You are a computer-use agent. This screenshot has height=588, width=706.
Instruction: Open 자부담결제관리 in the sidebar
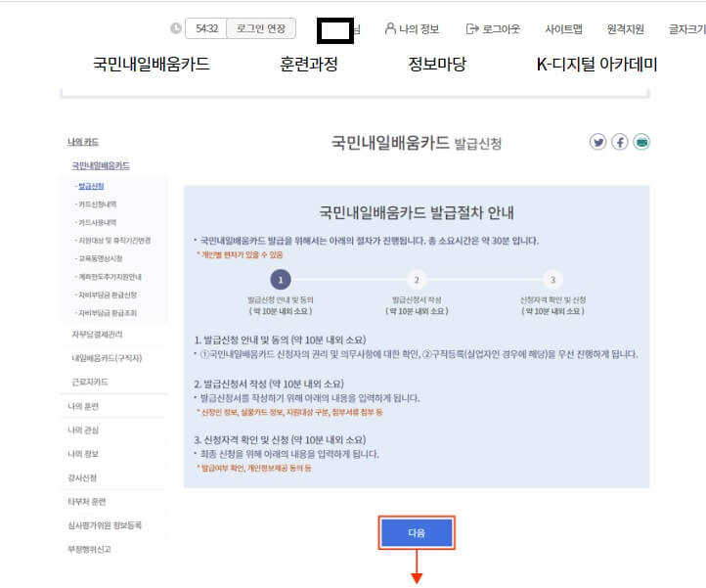[97, 334]
